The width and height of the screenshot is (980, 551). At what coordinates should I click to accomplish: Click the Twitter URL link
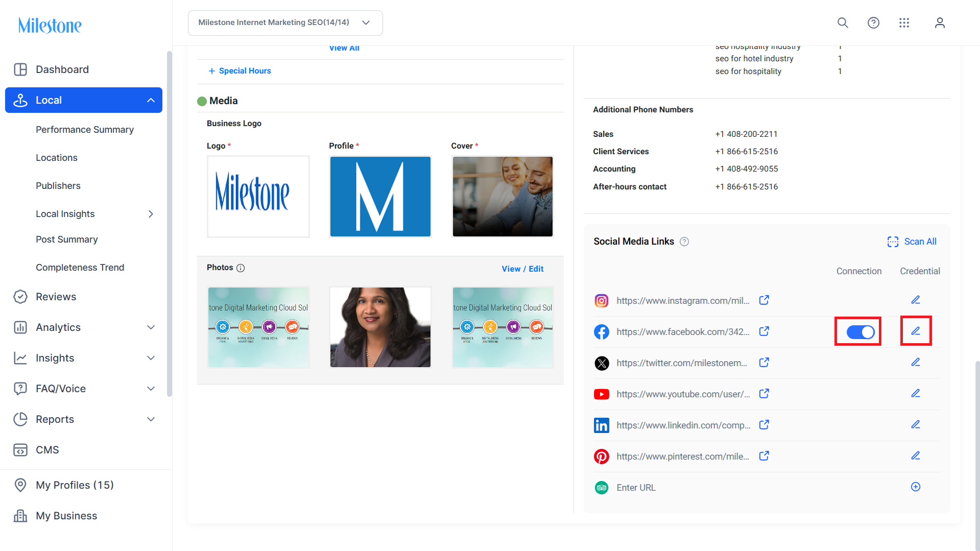[x=682, y=363]
